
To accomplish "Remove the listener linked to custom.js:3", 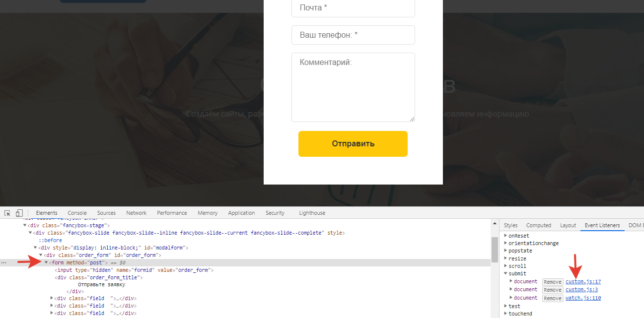I will (553, 290).
